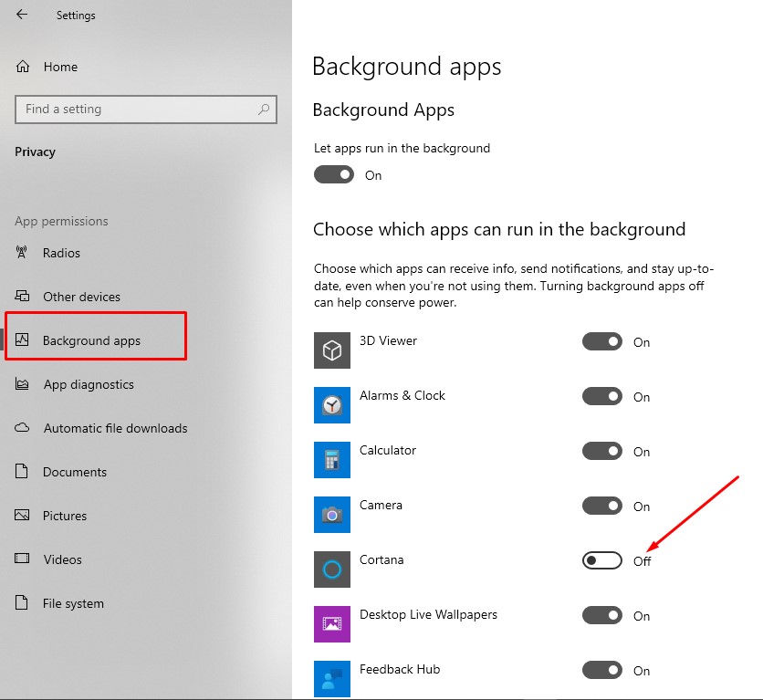Click 'Choose which apps can run' heading
The image size is (763, 700).
tap(499, 229)
